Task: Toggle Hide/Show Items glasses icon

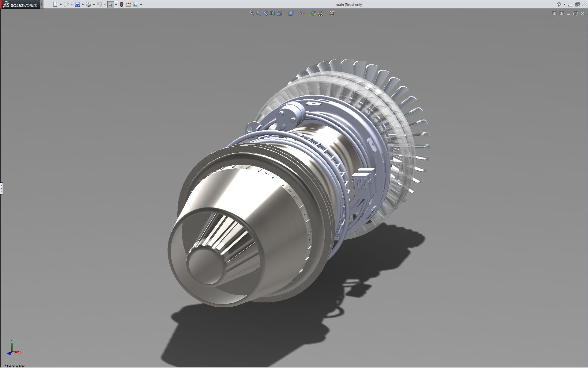Action: click(x=302, y=13)
